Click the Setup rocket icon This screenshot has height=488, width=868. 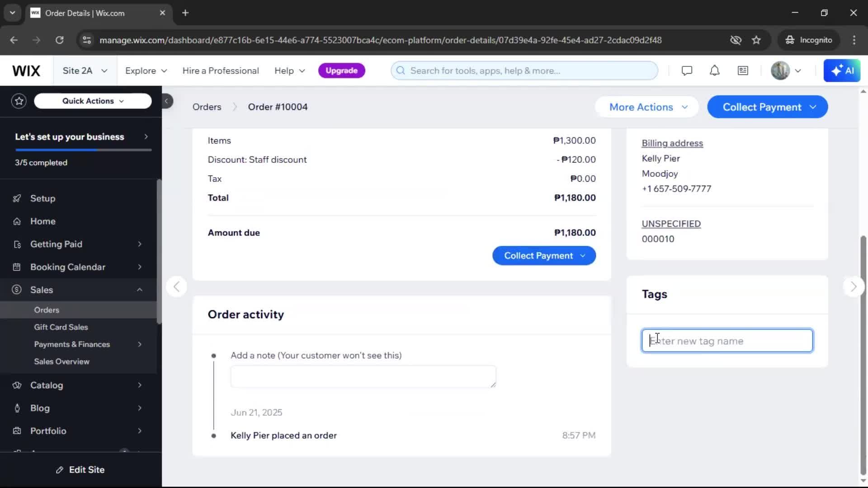17,198
